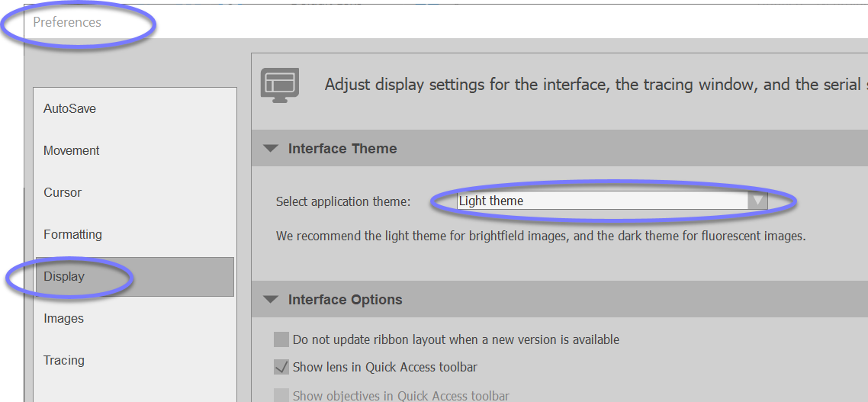
Task: Click the display monitor icon in header
Action: [x=280, y=84]
